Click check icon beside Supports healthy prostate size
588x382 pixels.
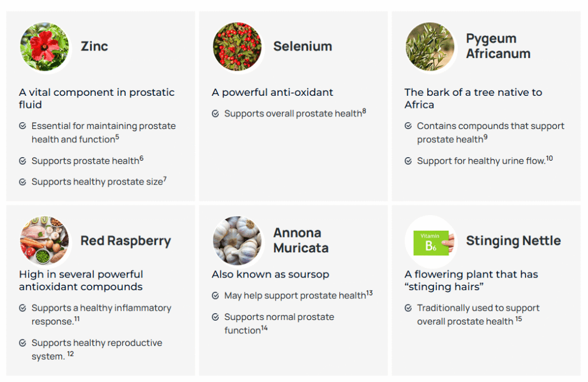tap(22, 182)
